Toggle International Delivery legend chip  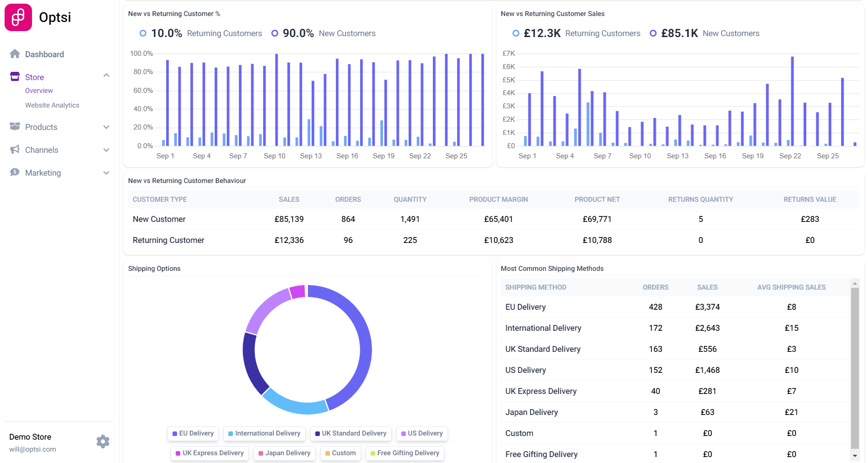[264, 433]
